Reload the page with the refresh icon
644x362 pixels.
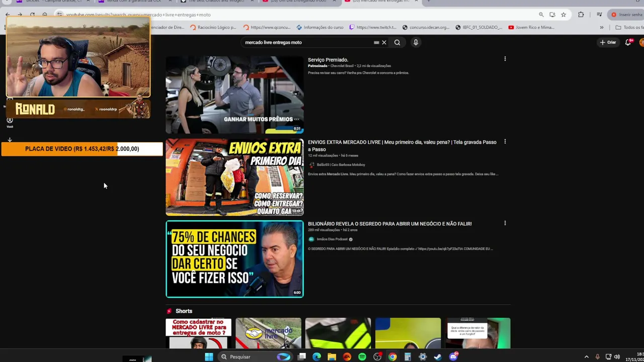click(32, 15)
